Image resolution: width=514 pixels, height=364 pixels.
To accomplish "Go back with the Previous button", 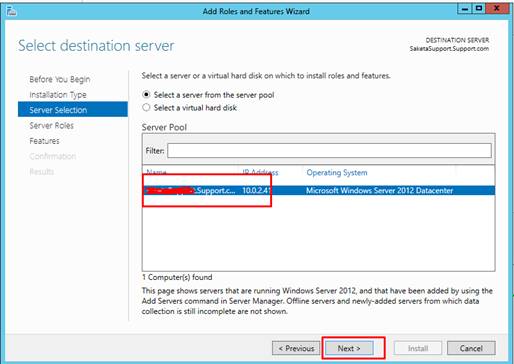I will (296, 348).
